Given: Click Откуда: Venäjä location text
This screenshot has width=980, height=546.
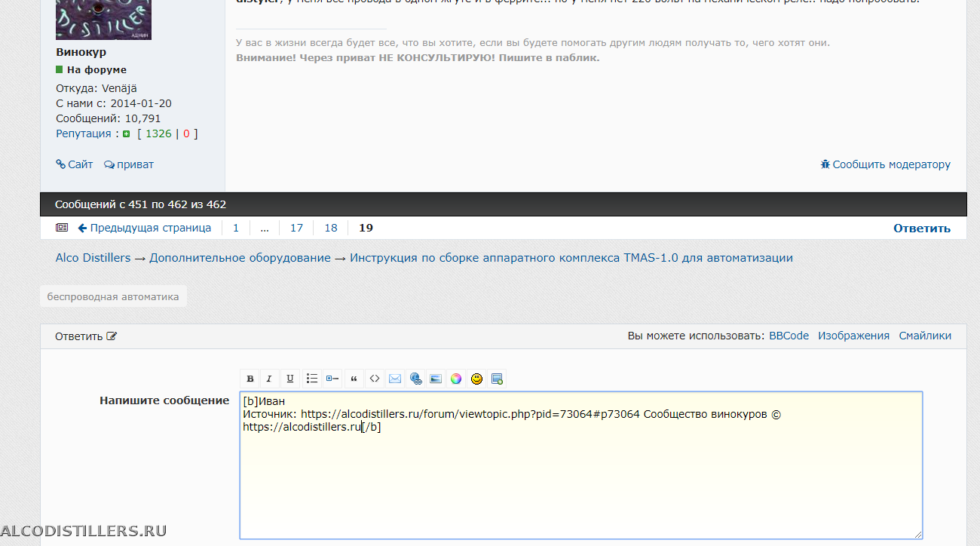Looking at the screenshot, I should tap(96, 88).
